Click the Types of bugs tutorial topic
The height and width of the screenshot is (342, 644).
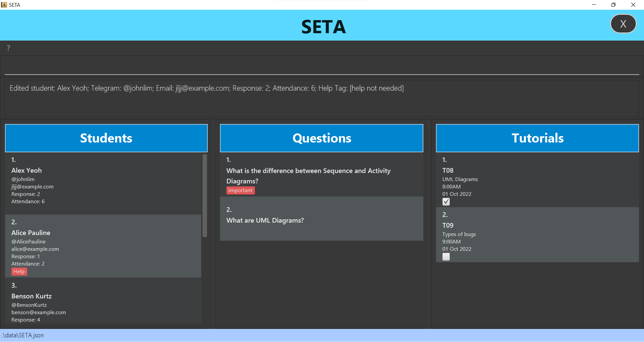(459, 234)
